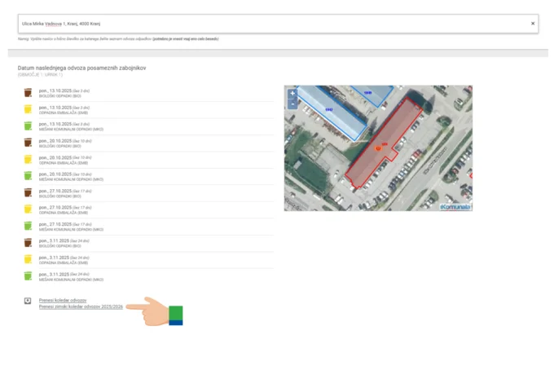Click the orange location marker on the map
The width and height of the screenshot is (554, 392).
378,147
